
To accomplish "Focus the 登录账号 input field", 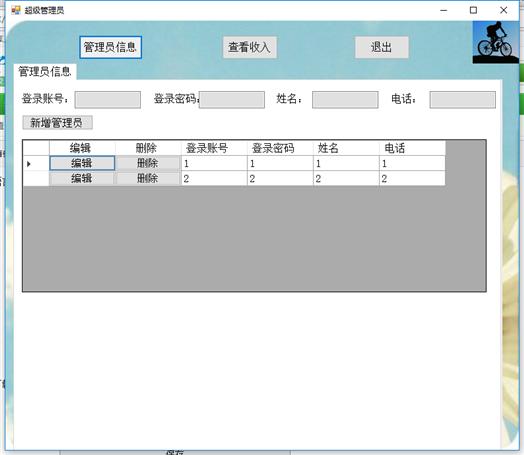I will click(108, 100).
